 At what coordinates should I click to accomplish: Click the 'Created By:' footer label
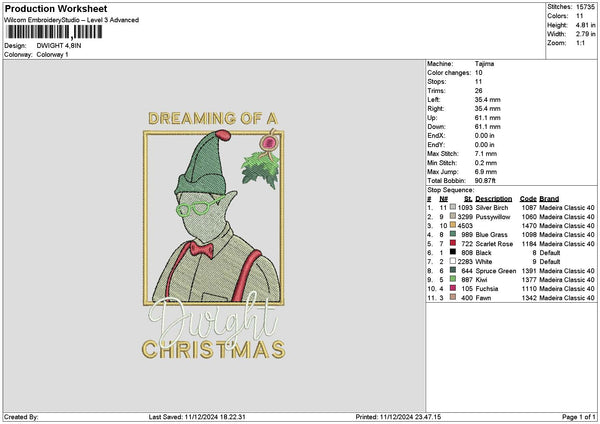tap(21, 417)
